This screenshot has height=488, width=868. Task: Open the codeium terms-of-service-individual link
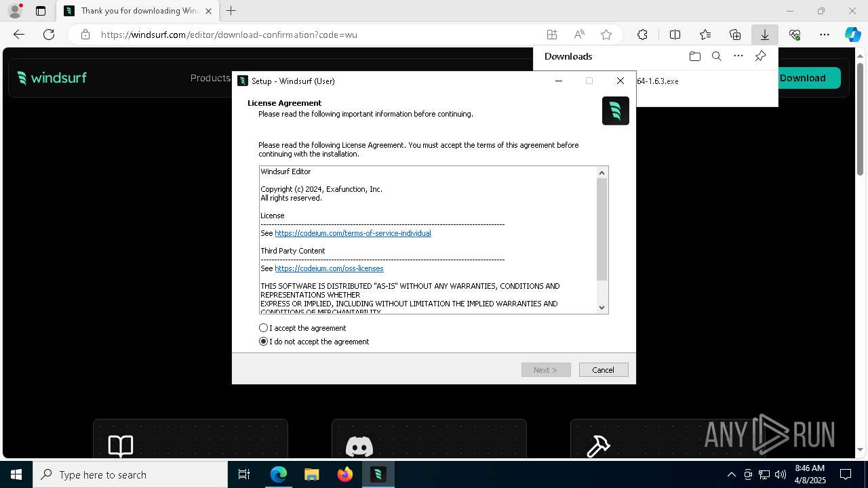353,233
